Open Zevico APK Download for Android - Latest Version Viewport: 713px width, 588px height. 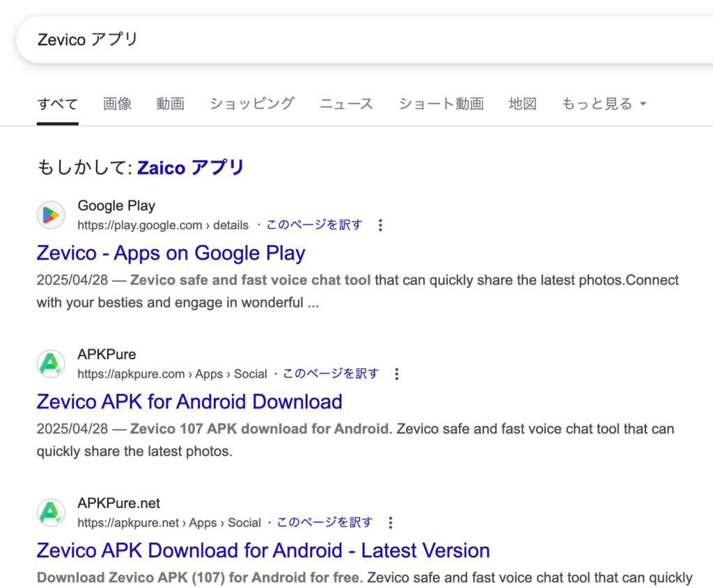click(x=263, y=550)
